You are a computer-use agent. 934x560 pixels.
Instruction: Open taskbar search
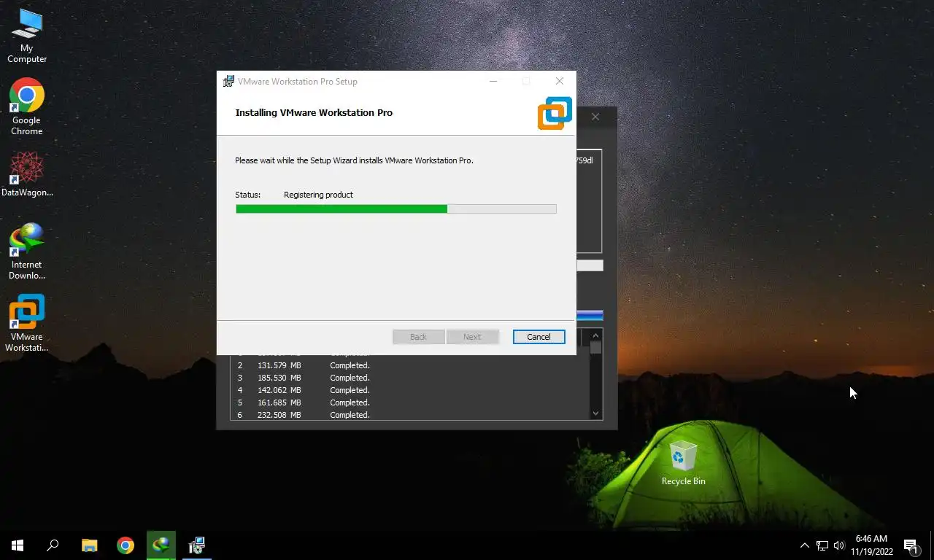(x=53, y=545)
